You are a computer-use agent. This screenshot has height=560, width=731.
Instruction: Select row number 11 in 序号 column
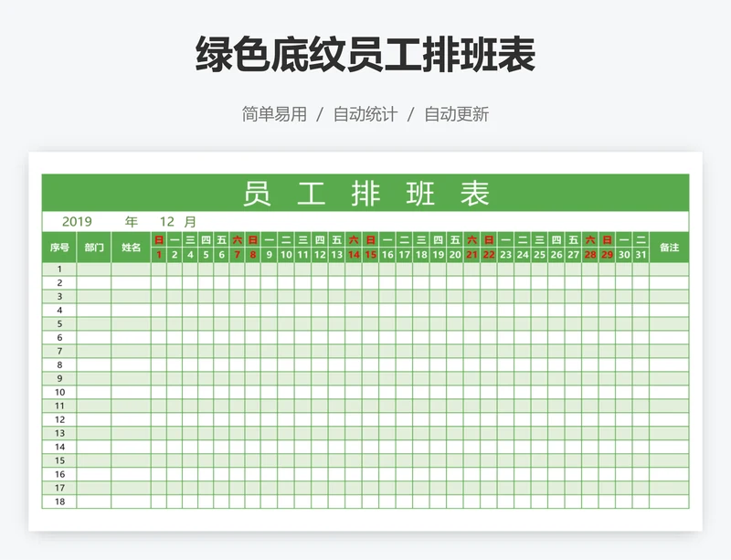(x=59, y=406)
